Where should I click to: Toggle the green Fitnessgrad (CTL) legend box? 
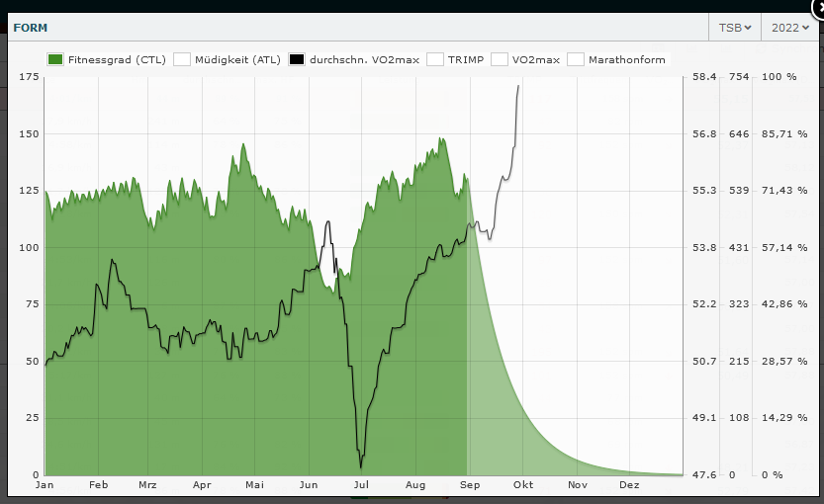55,59
